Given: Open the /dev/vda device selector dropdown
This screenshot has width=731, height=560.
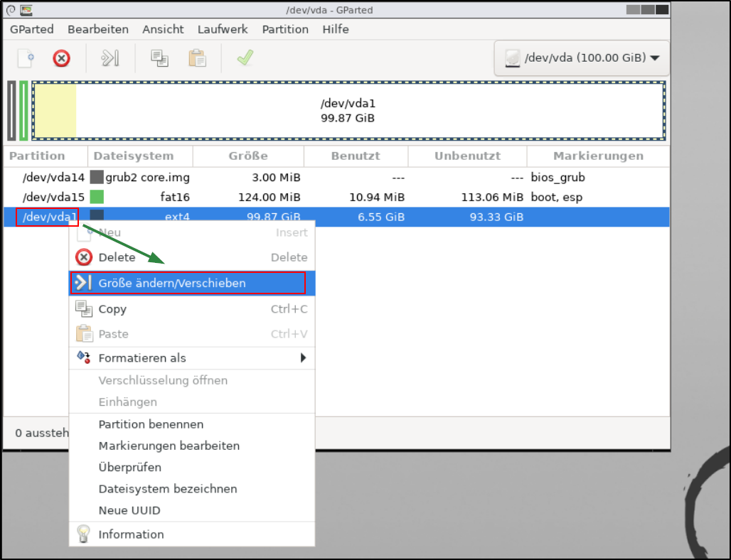Looking at the screenshot, I should [x=581, y=58].
